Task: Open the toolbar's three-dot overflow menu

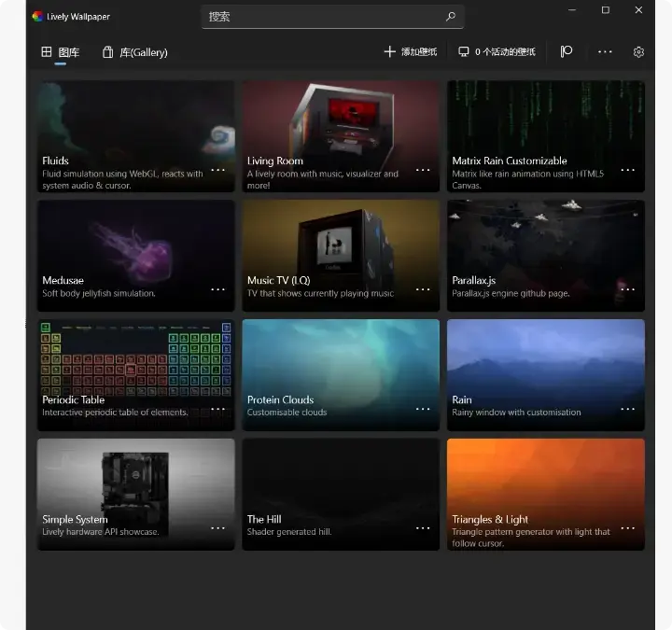Action: [x=605, y=52]
